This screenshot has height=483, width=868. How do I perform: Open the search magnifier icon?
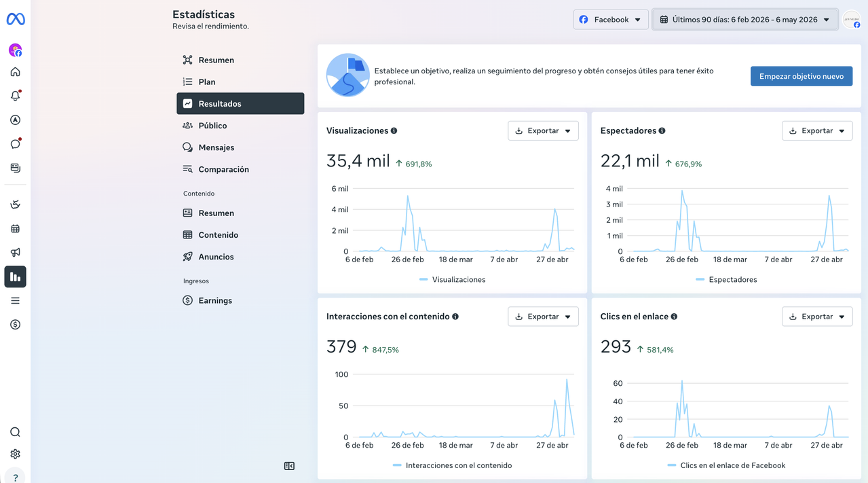pos(15,432)
